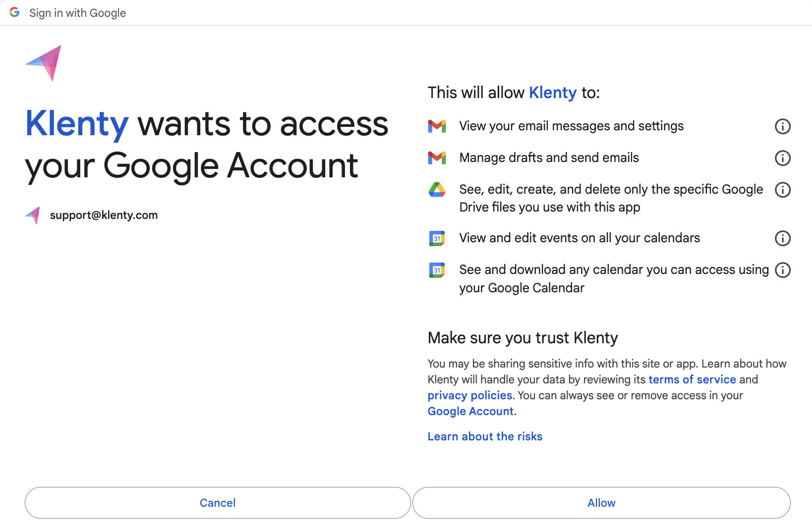812x530 pixels.
Task: Open the privacy policies link
Action: (469, 395)
